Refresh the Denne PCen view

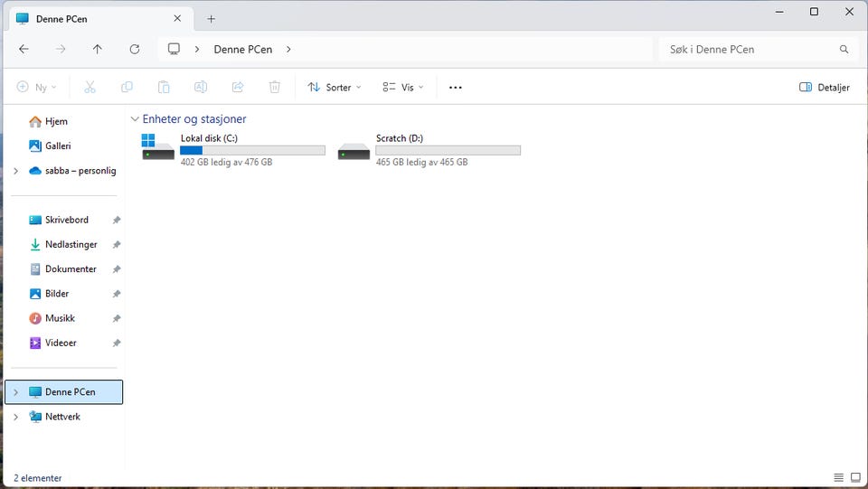(x=135, y=49)
